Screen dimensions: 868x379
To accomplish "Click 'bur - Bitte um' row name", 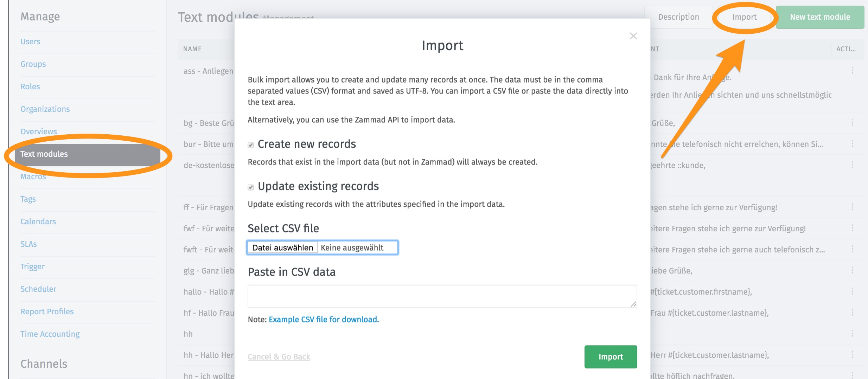I will pos(209,144).
